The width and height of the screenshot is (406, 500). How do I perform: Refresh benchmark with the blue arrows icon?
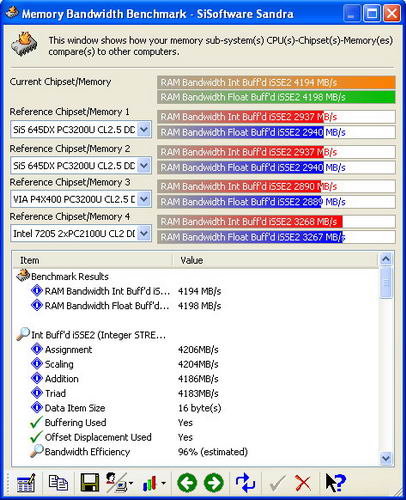245,482
